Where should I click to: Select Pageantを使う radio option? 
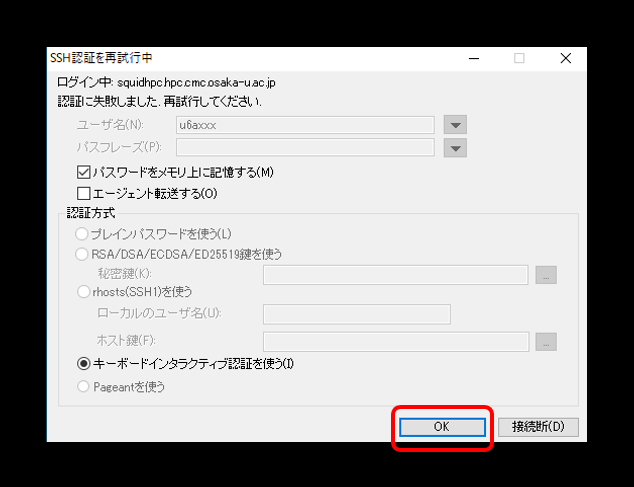pyautogui.click(x=83, y=387)
